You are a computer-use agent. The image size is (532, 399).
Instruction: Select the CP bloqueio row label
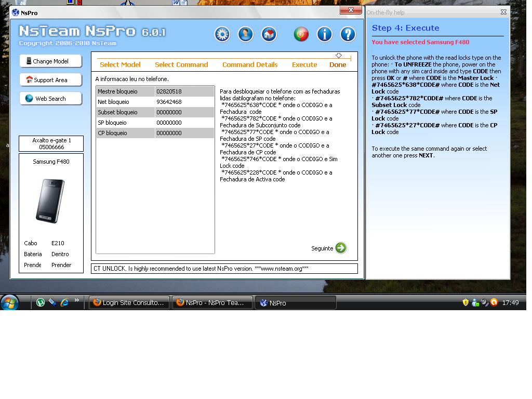(x=112, y=133)
